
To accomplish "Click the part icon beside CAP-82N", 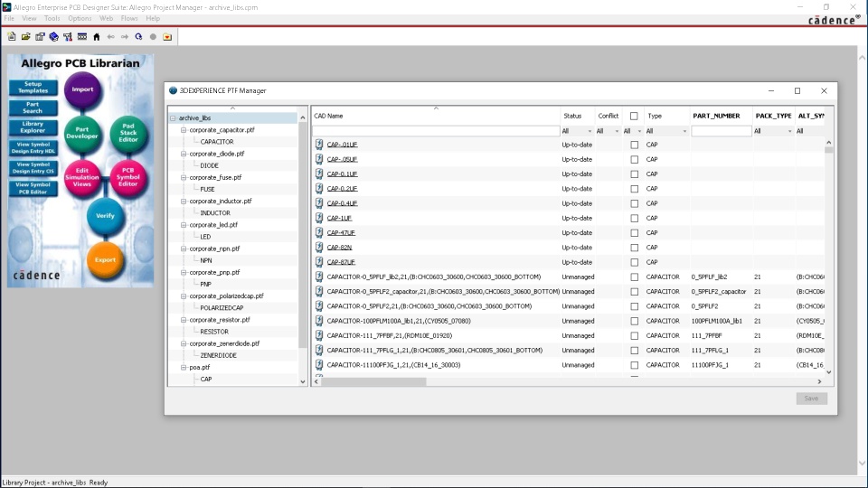I will pos(319,248).
